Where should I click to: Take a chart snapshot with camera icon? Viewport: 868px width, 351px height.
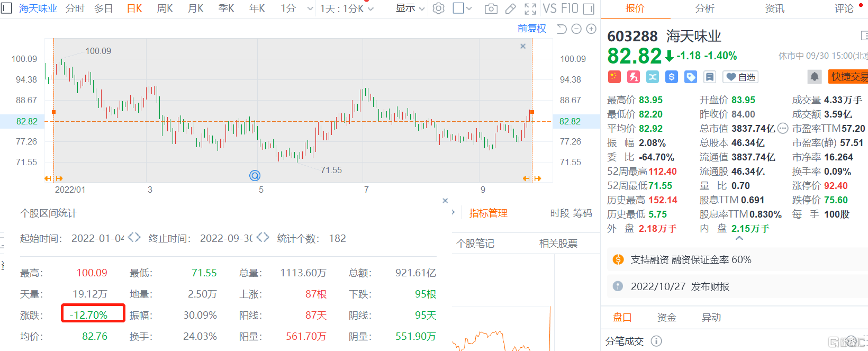click(491, 9)
